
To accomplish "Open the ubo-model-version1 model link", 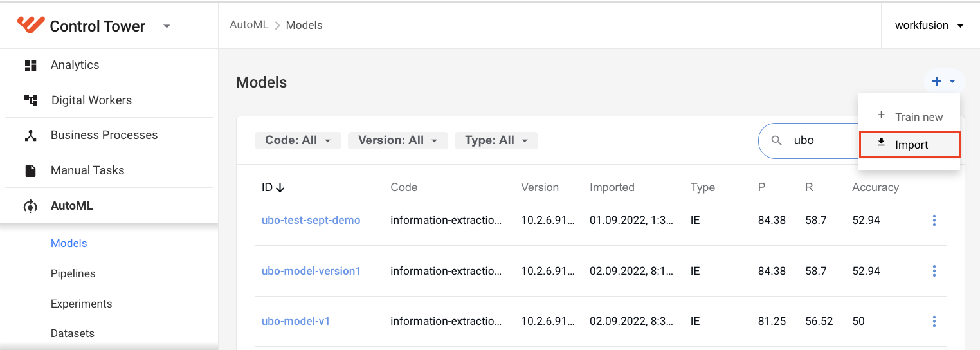I will pos(311,271).
